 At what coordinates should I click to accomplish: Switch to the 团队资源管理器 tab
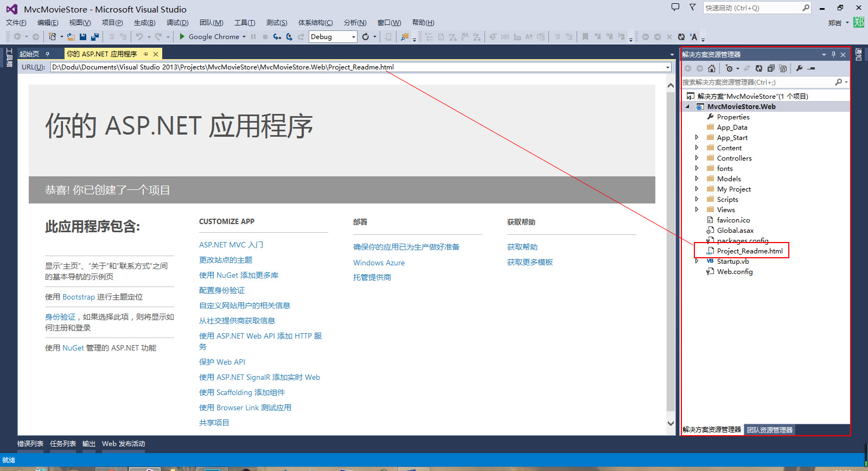pos(770,430)
